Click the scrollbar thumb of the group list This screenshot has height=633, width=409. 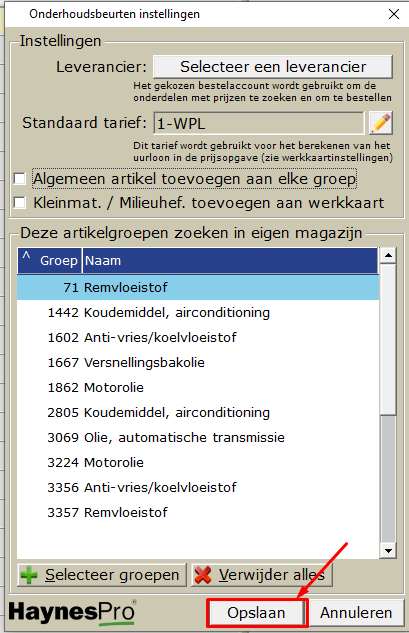tap(388, 339)
